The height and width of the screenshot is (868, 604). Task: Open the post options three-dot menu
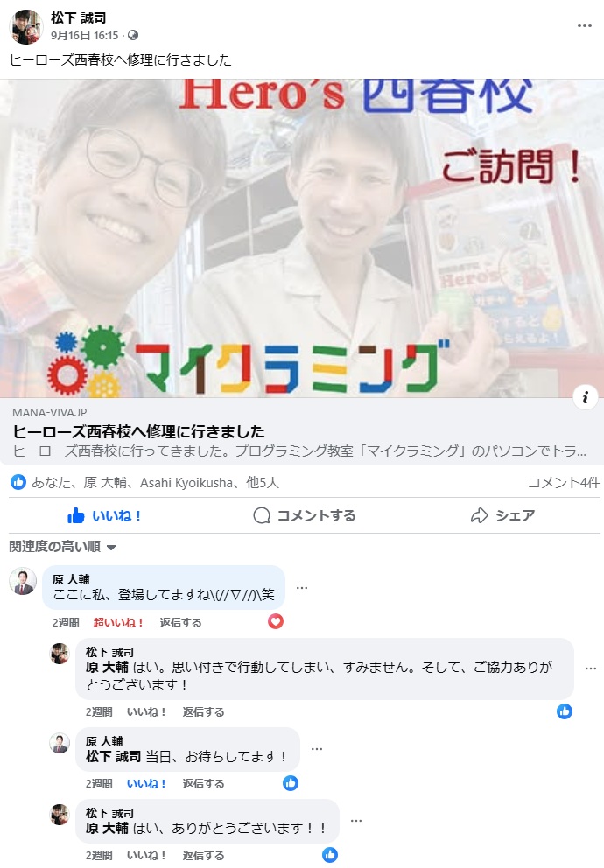coord(585,25)
